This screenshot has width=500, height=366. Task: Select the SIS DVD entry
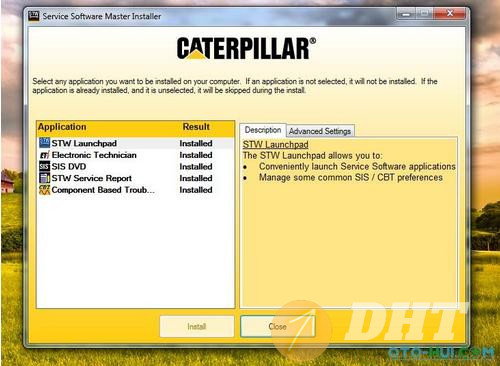pyautogui.click(x=135, y=166)
